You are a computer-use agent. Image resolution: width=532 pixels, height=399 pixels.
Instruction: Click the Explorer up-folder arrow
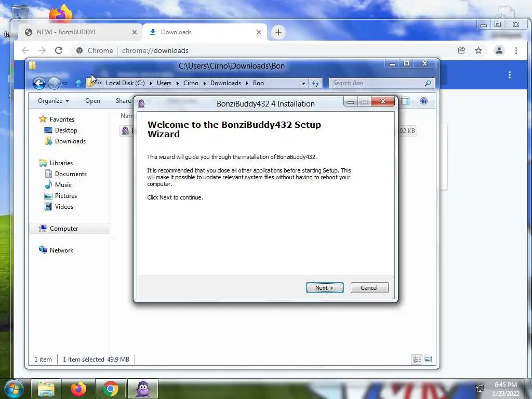78,83
